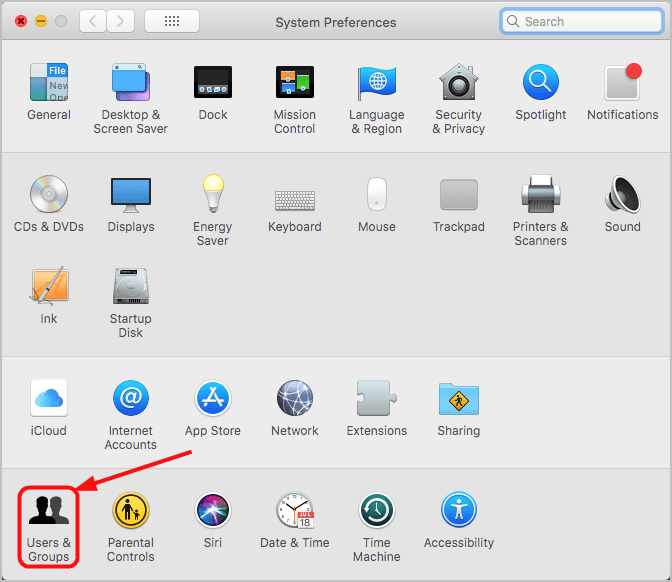Click the forward navigation arrow
This screenshot has width=672, height=582.
point(120,21)
